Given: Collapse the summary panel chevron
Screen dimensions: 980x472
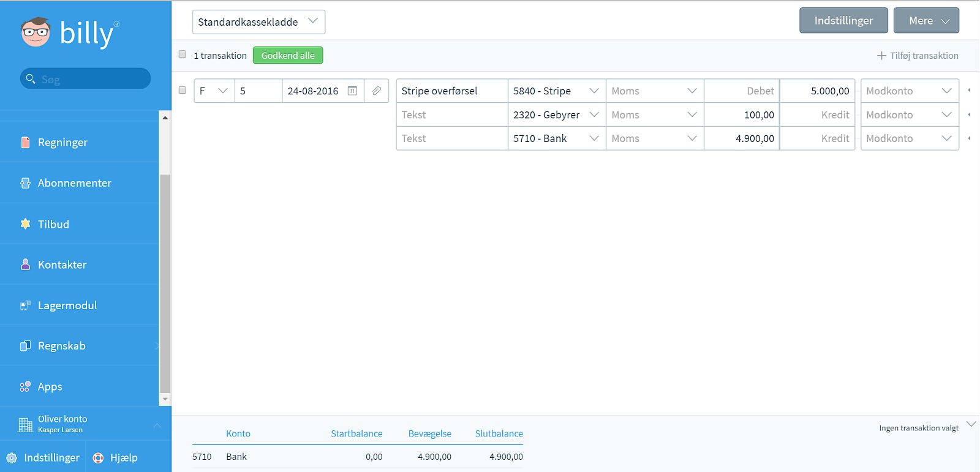Looking at the screenshot, I should click(971, 424).
